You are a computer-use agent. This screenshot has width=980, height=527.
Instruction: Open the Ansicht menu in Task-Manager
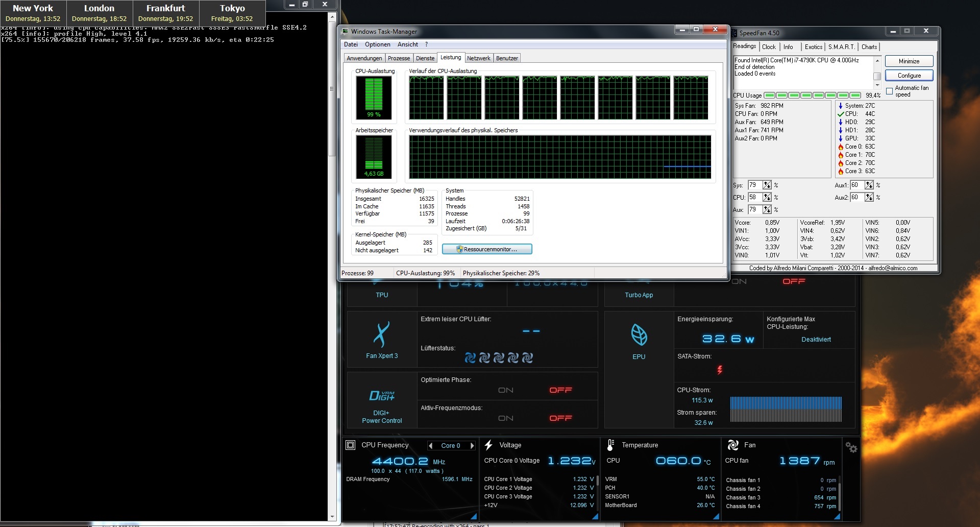coord(408,44)
